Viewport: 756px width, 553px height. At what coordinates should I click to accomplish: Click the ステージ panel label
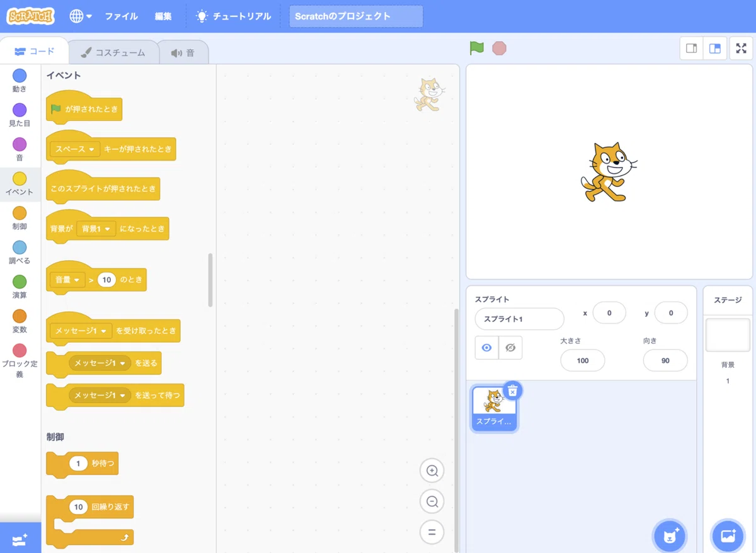coord(728,300)
